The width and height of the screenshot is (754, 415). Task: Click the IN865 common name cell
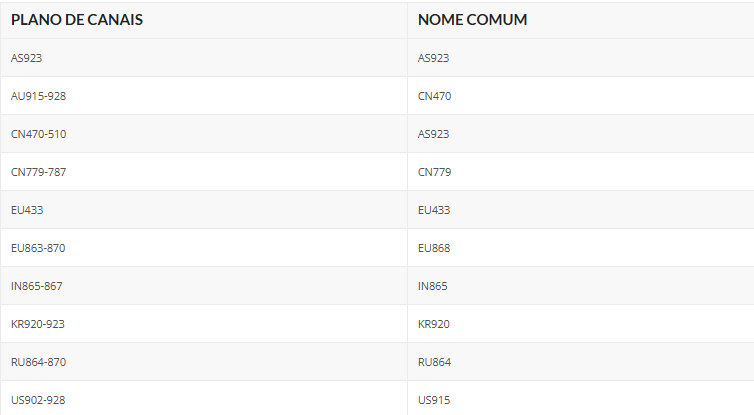[x=432, y=286]
